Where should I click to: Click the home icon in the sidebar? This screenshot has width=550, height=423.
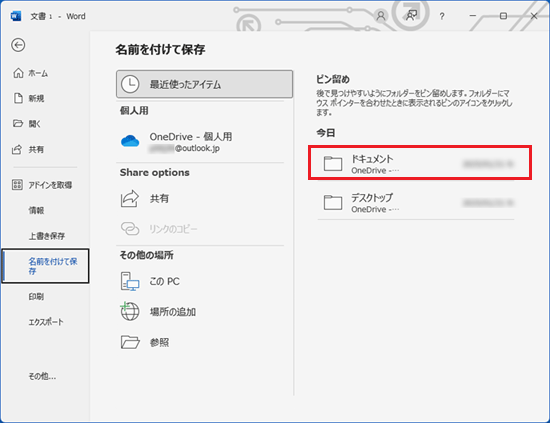click(x=18, y=73)
